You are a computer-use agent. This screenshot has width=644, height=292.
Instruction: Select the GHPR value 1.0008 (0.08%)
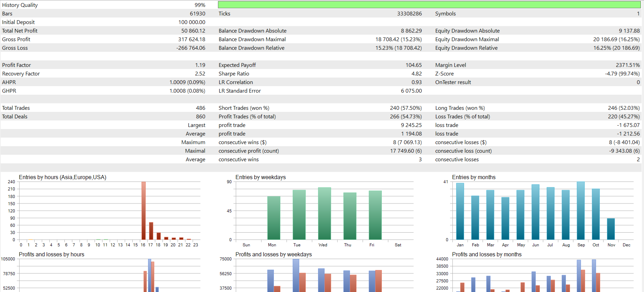point(187,91)
